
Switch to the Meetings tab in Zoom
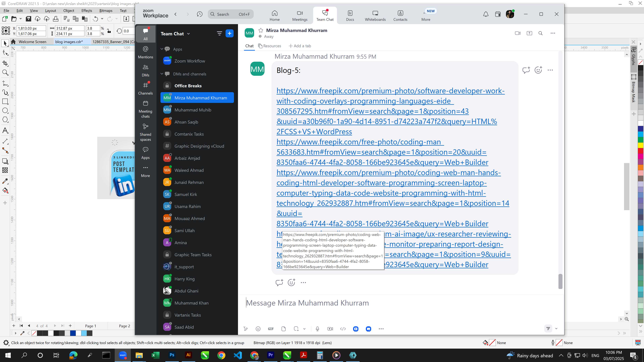click(x=300, y=15)
